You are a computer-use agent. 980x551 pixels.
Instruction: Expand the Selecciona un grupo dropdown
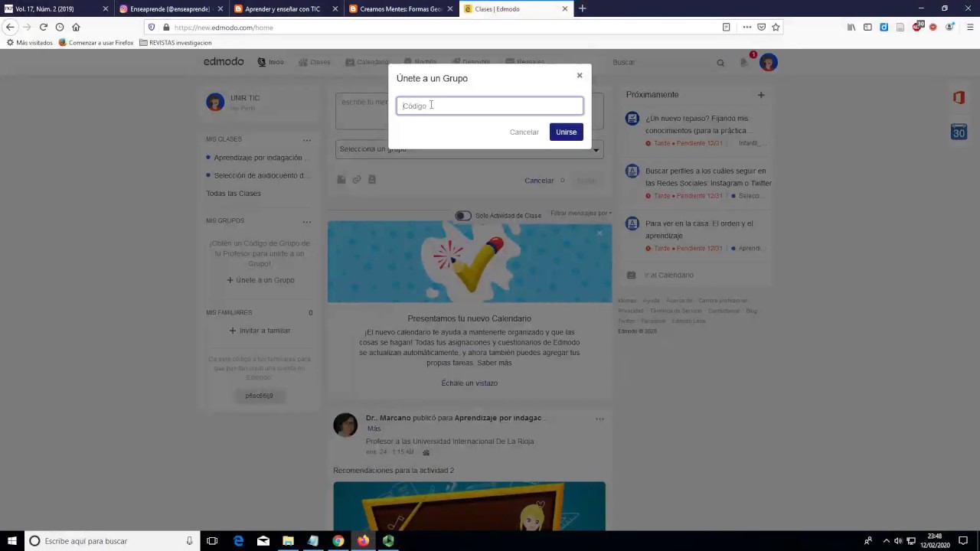tap(596, 149)
